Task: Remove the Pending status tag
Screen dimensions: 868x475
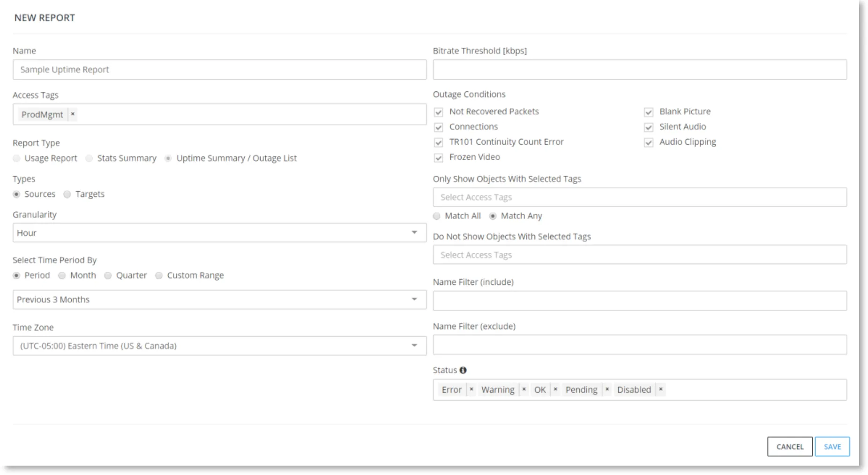Action: tap(607, 389)
